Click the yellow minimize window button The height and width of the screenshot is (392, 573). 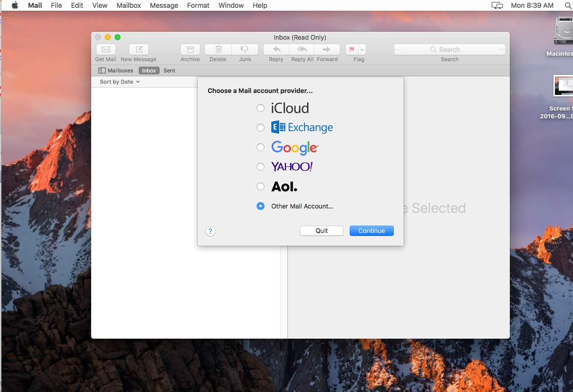108,37
